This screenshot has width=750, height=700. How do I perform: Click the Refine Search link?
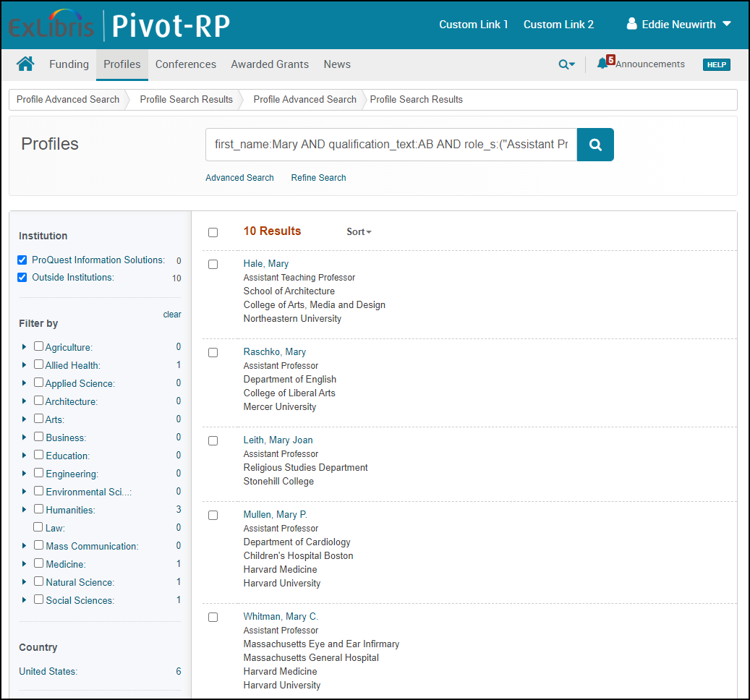coord(318,178)
